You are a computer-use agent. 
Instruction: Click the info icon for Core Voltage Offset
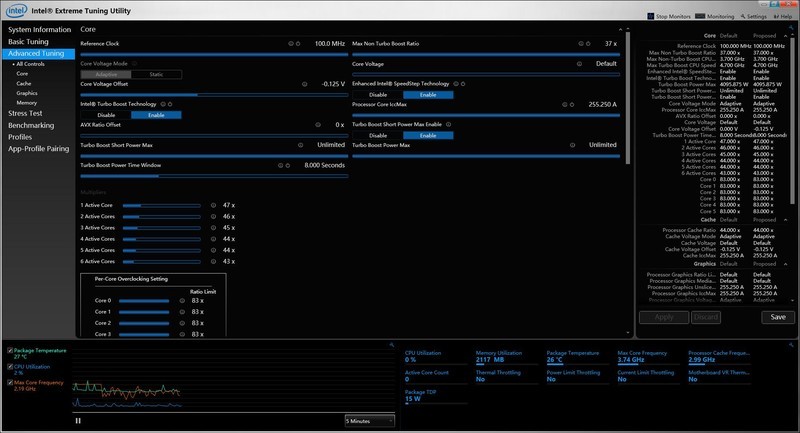[305, 84]
